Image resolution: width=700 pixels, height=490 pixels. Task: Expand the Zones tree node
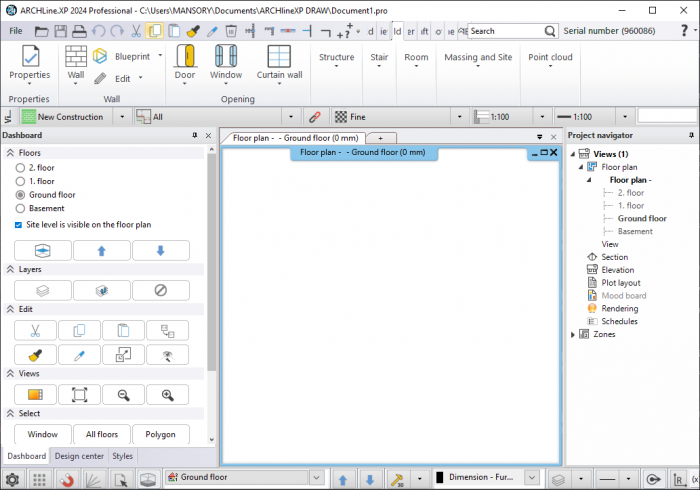point(573,334)
